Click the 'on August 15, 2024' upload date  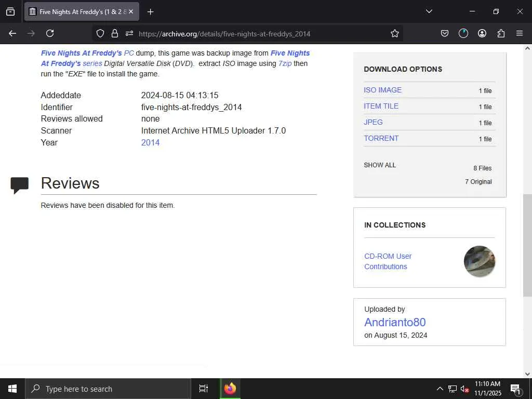395,335
